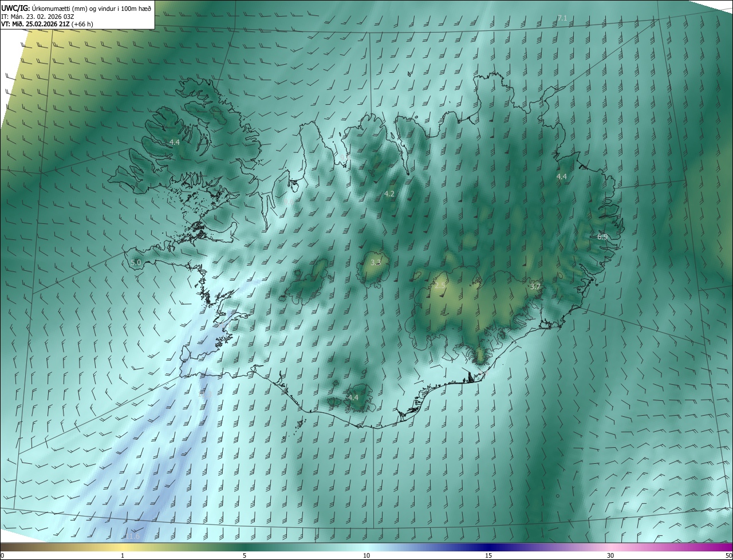Click the 3.3 value on the small central glacier
Viewport: 733px width, 560px height.
click(x=376, y=262)
